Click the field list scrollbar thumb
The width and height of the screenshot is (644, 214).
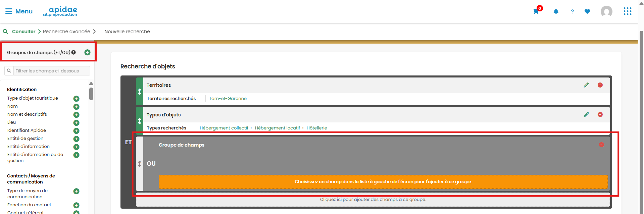coord(91,94)
